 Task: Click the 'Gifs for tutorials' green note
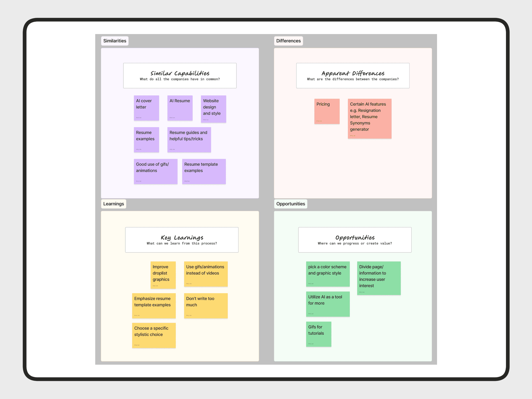319,334
